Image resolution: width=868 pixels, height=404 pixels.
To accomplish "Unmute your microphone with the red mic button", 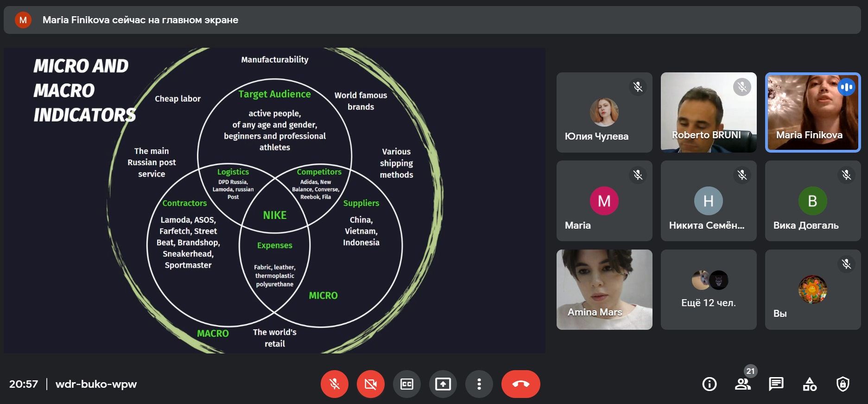I will point(334,384).
